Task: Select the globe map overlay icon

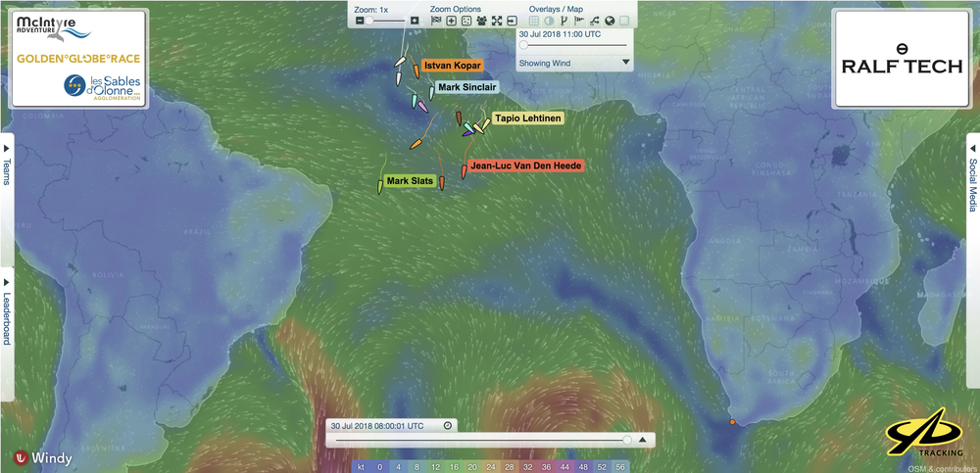Action: click(610, 21)
